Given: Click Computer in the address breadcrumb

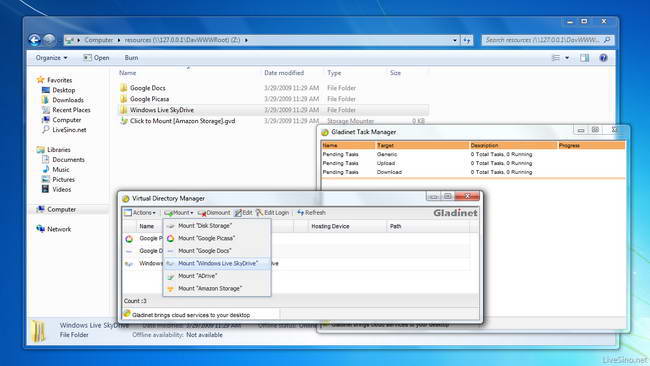Looking at the screenshot, I should pyautogui.click(x=99, y=40).
